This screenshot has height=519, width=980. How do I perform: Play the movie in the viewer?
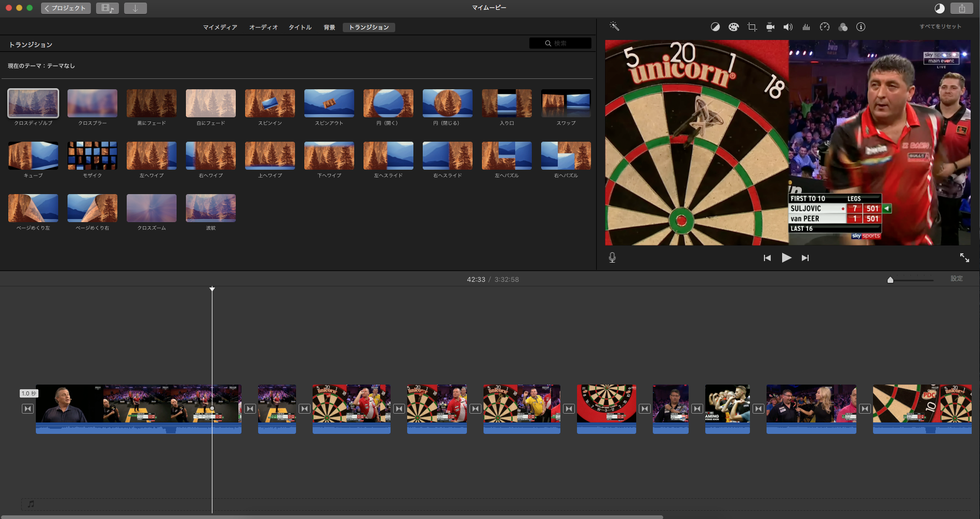coord(786,258)
